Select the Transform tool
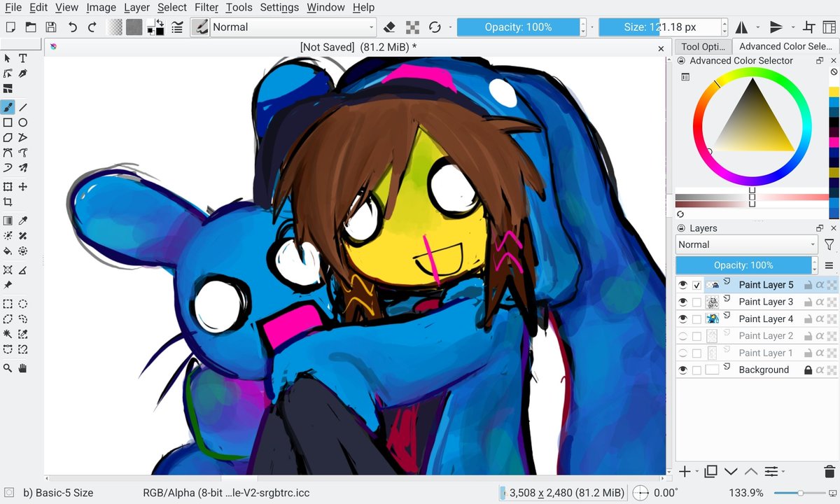This screenshot has height=504, width=840. click(x=8, y=187)
